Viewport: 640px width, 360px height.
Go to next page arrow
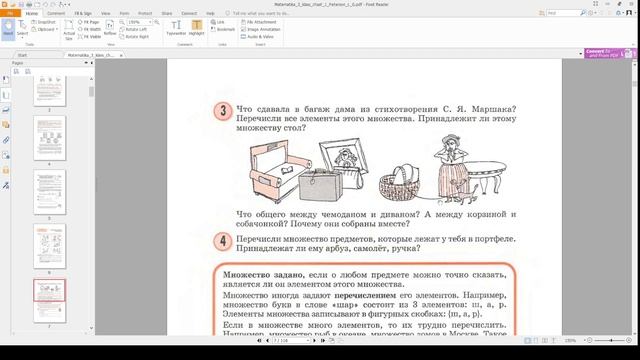click(x=314, y=340)
